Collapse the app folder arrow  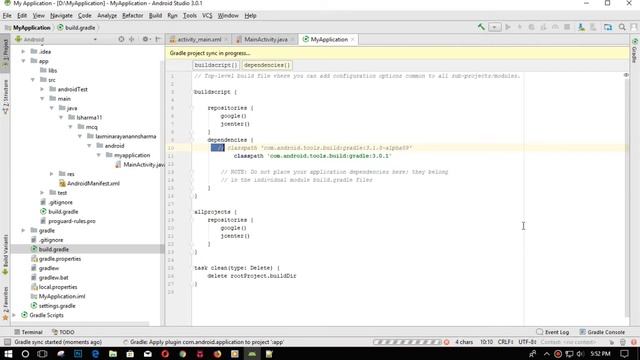[23, 61]
